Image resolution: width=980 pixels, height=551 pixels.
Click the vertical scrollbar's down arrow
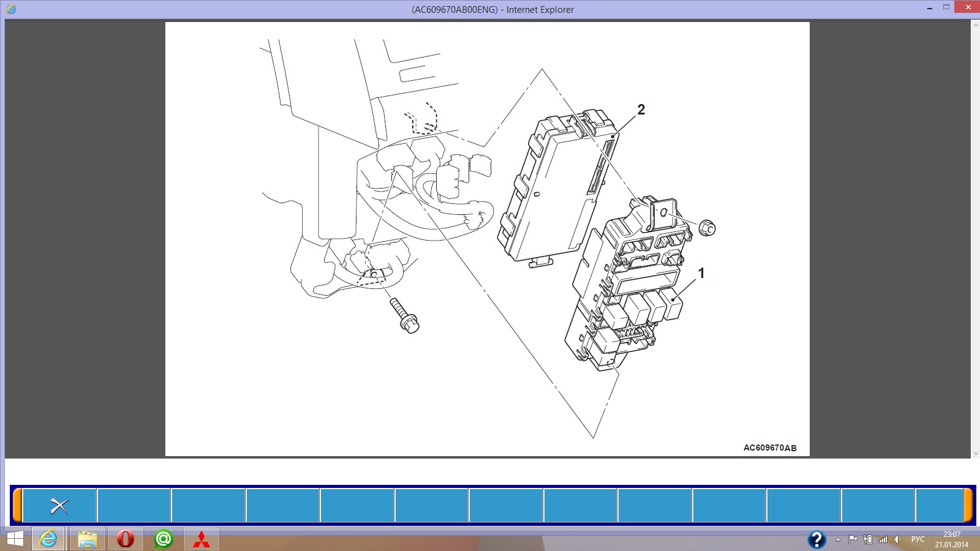coord(975,454)
